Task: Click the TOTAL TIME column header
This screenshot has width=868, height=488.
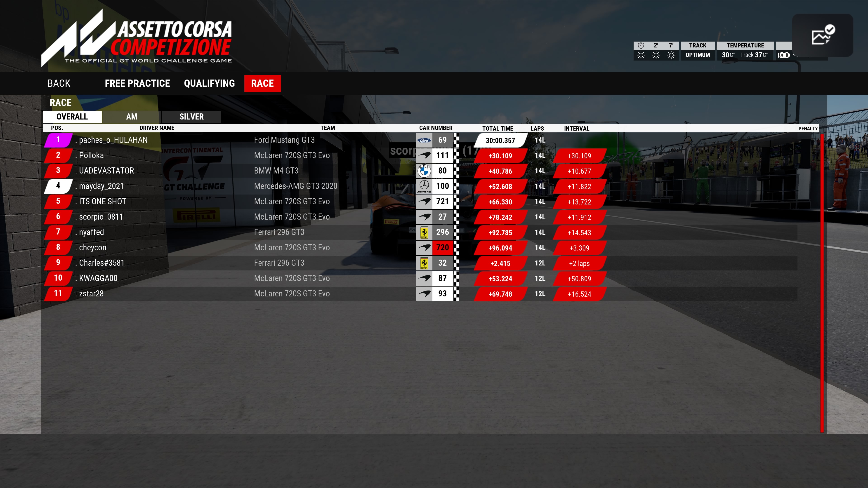Action: 498,128
